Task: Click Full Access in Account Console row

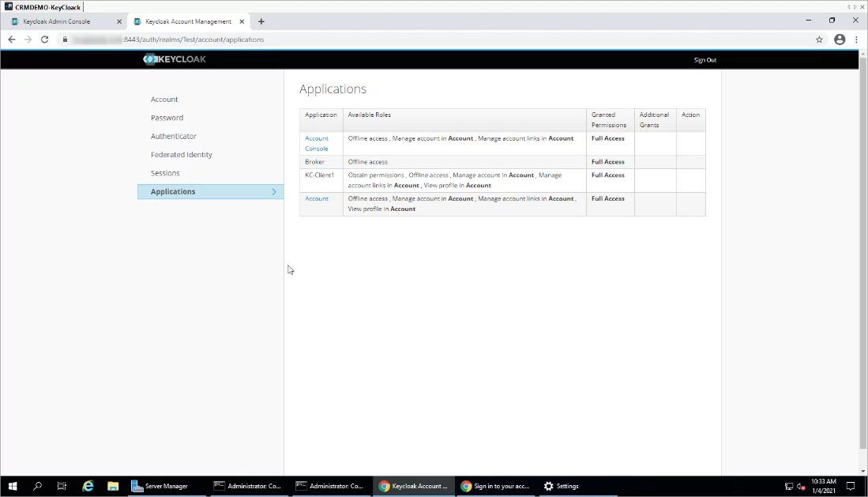Action: point(608,138)
